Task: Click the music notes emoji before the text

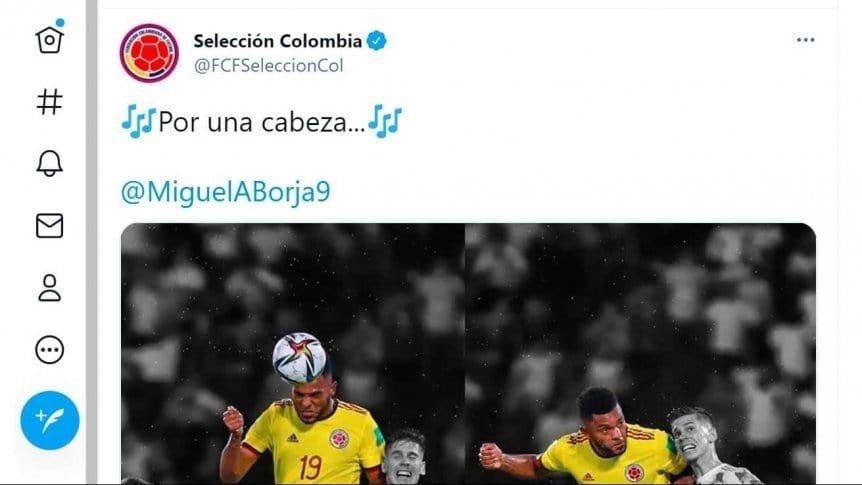Action: point(139,122)
